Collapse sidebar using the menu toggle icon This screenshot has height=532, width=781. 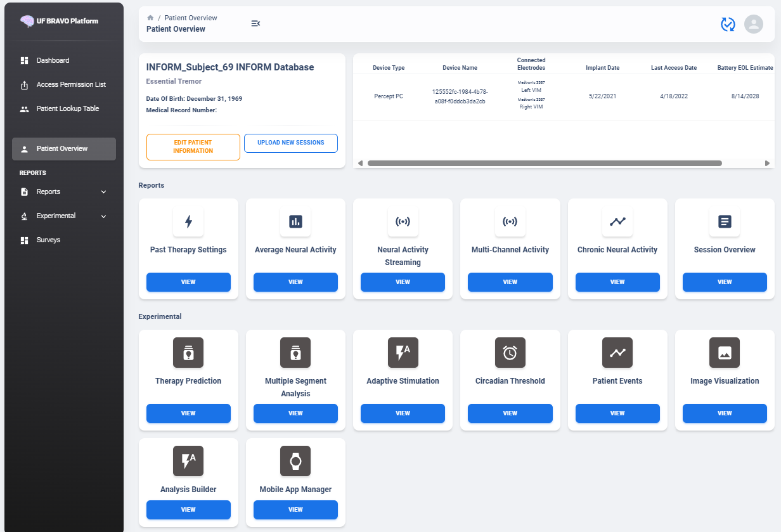(x=255, y=23)
